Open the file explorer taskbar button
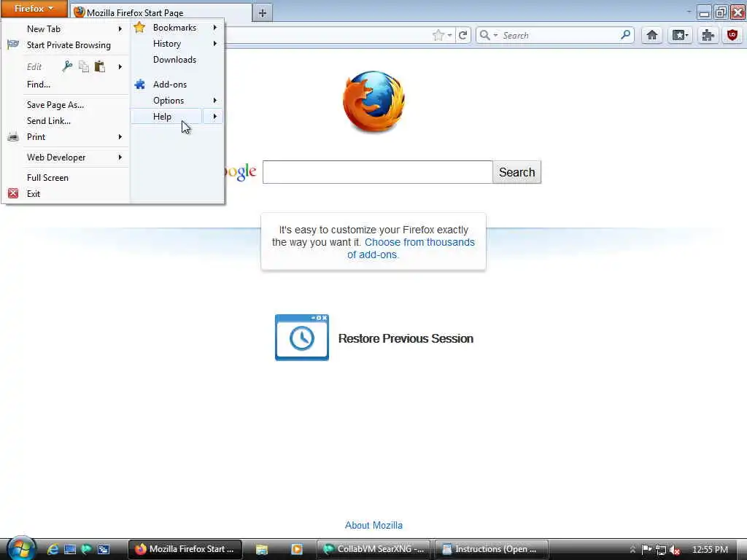 click(x=262, y=549)
